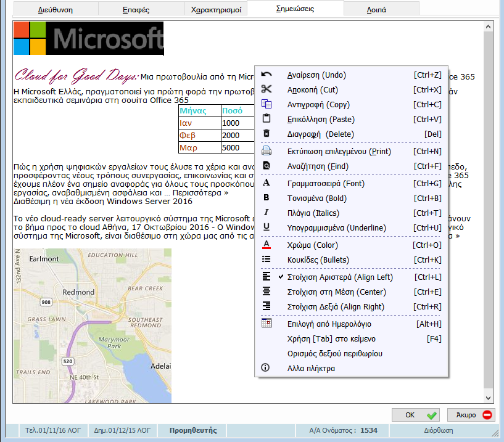
Task: Switch to the Χαρακτηρισμοί tab
Action: click(216, 10)
